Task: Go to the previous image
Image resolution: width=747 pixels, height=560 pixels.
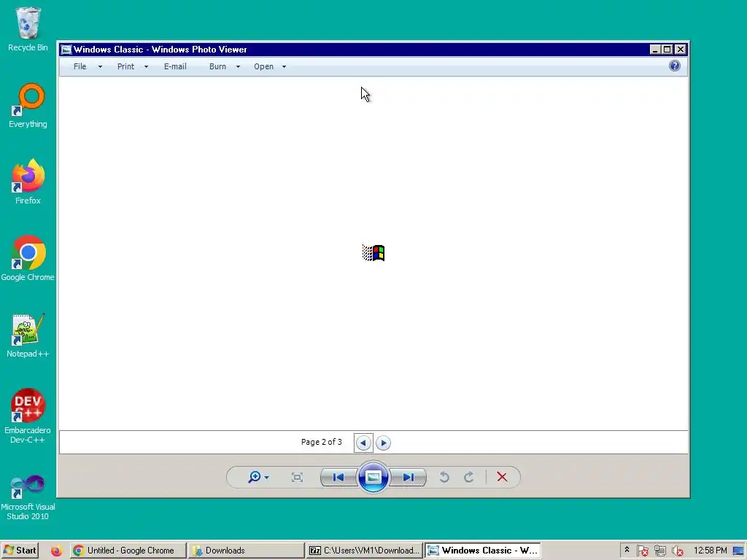Action: (338, 477)
